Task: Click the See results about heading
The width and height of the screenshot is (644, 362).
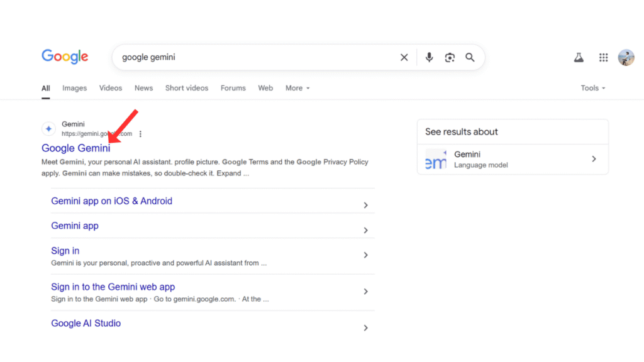Action: [x=461, y=132]
